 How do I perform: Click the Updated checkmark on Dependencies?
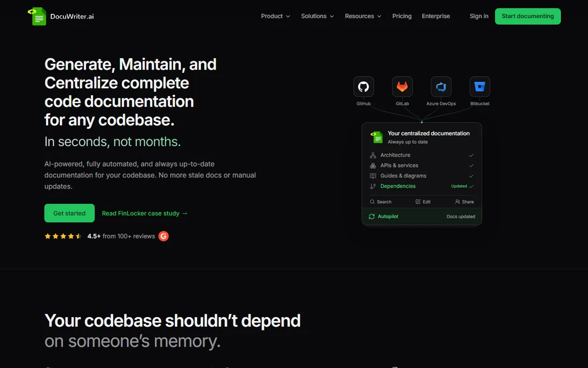point(471,186)
